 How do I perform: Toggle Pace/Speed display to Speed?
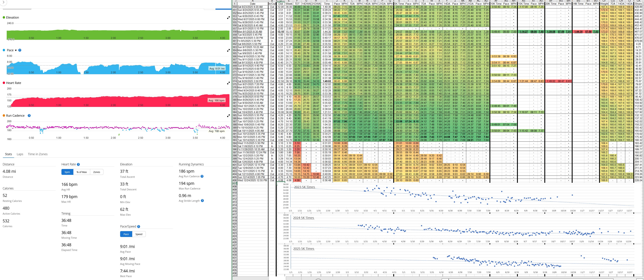(x=139, y=234)
